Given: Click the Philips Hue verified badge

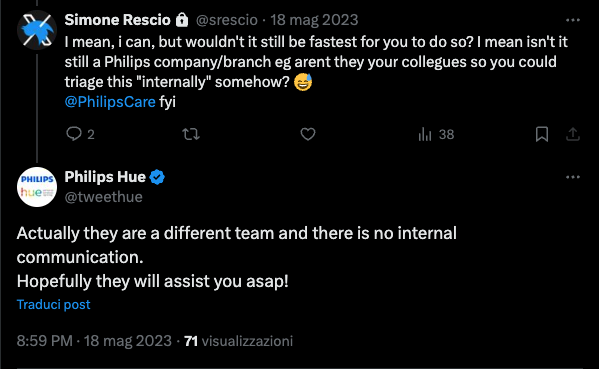Looking at the screenshot, I should point(157,177).
